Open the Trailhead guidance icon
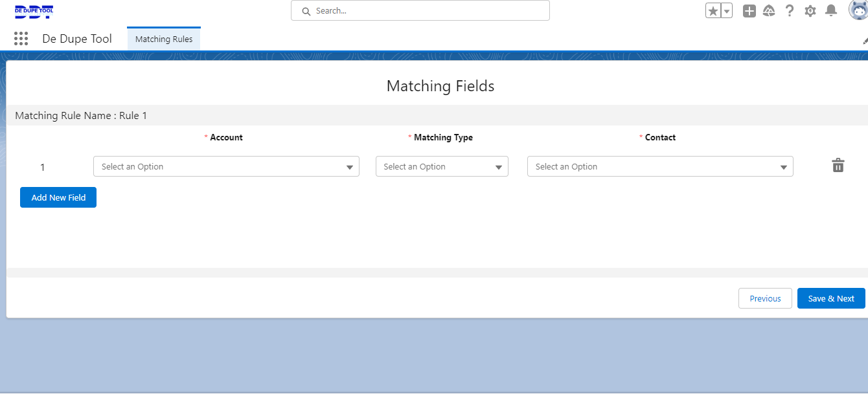 [769, 11]
